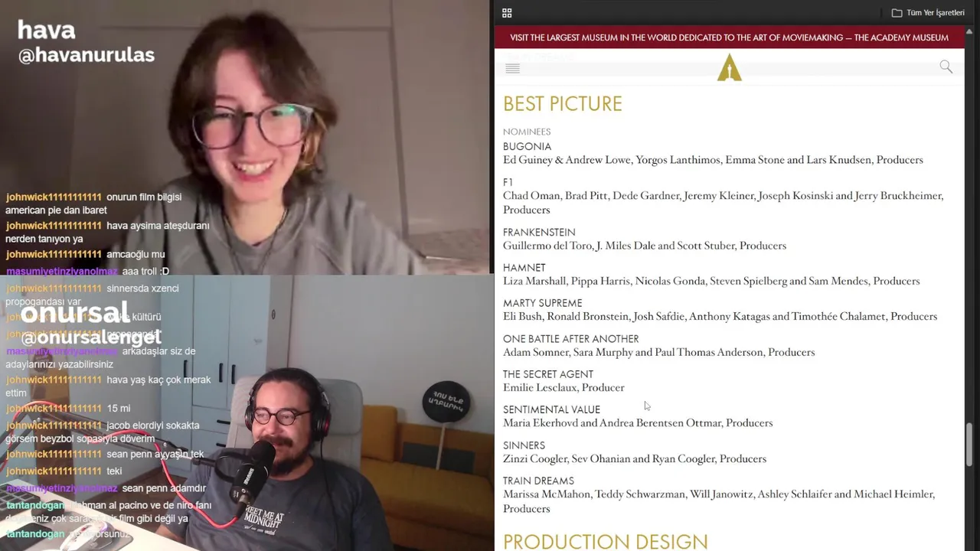980x551 pixels.
Task: Select the BEST PICTURE heading
Action: tap(563, 103)
